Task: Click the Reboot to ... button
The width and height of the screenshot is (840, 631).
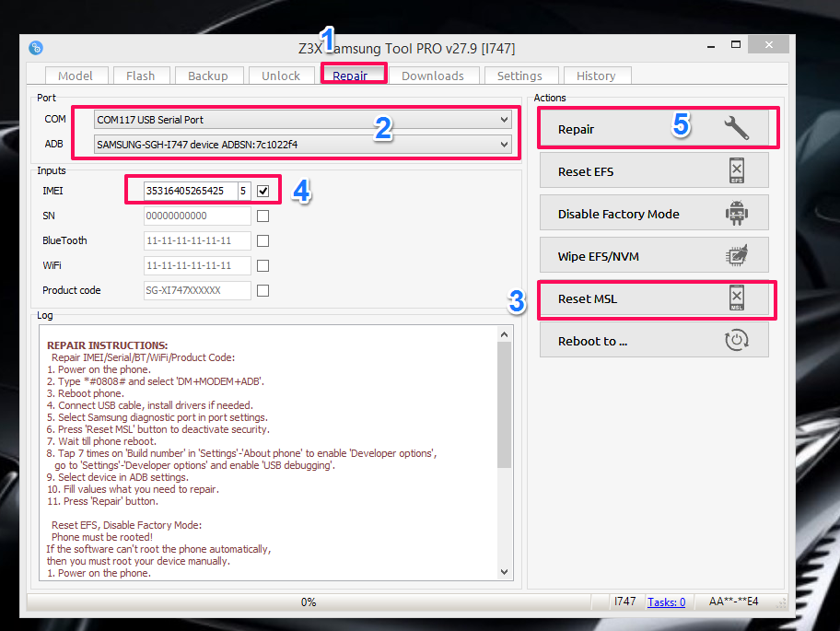Action: tap(654, 340)
